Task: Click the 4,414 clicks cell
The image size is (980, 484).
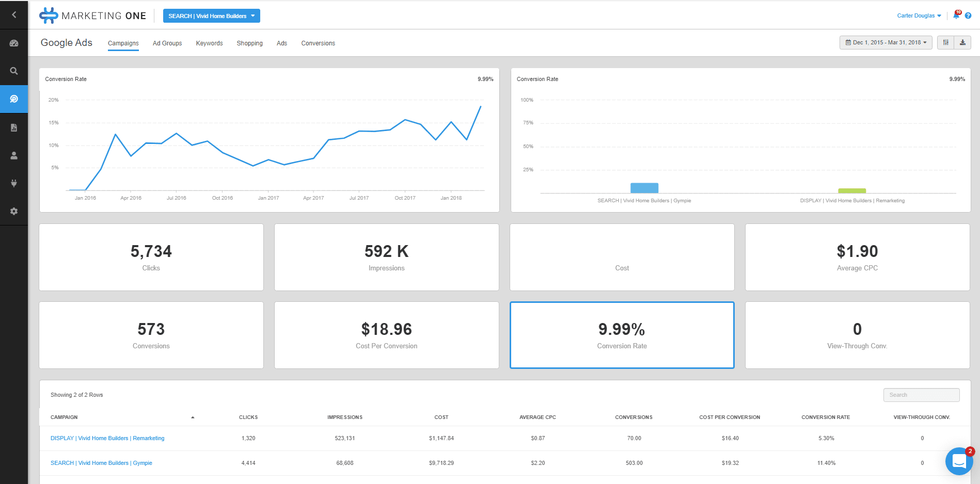Action: click(248, 463)
